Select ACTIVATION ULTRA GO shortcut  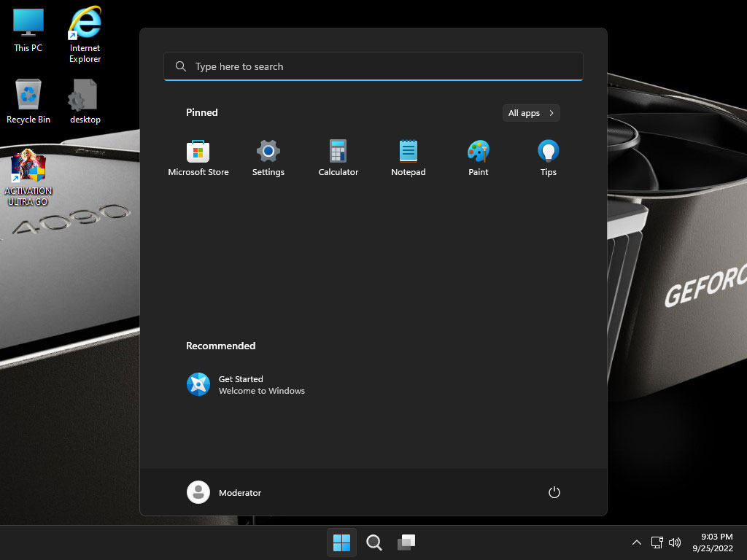tap(28, 178)
